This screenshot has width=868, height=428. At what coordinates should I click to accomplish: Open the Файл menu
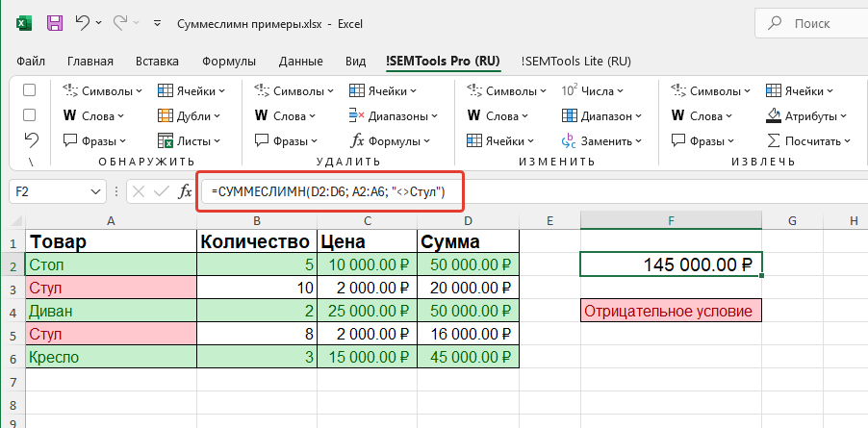coord(31,61)
